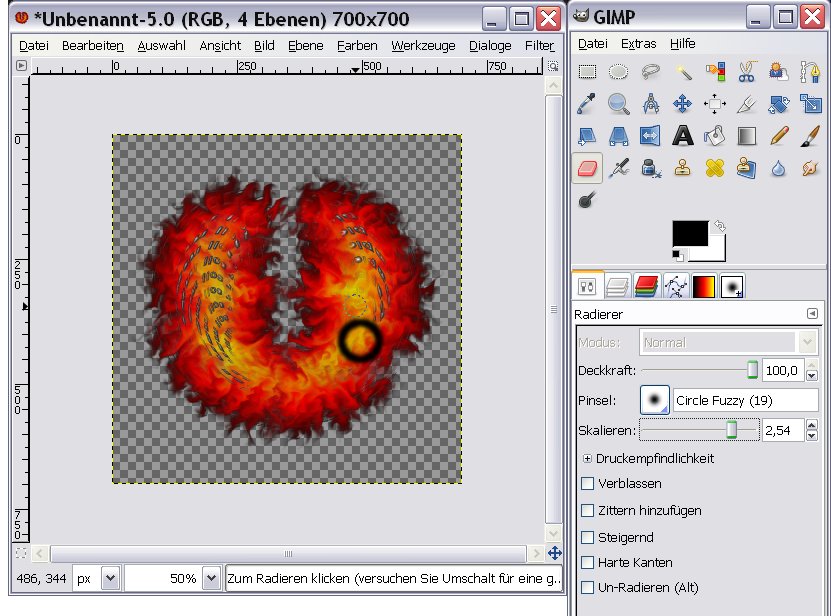This screenshot has height=616, width=831.
Task: Select the Free Select lasso tool
Action: (x=651, y=72)
